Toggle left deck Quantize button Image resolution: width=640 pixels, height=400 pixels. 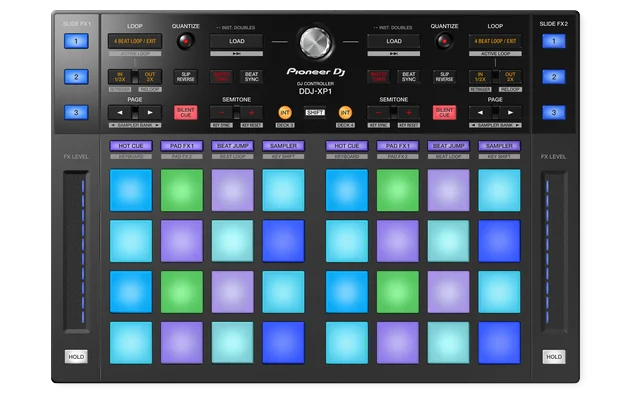[x=185, y=41]
